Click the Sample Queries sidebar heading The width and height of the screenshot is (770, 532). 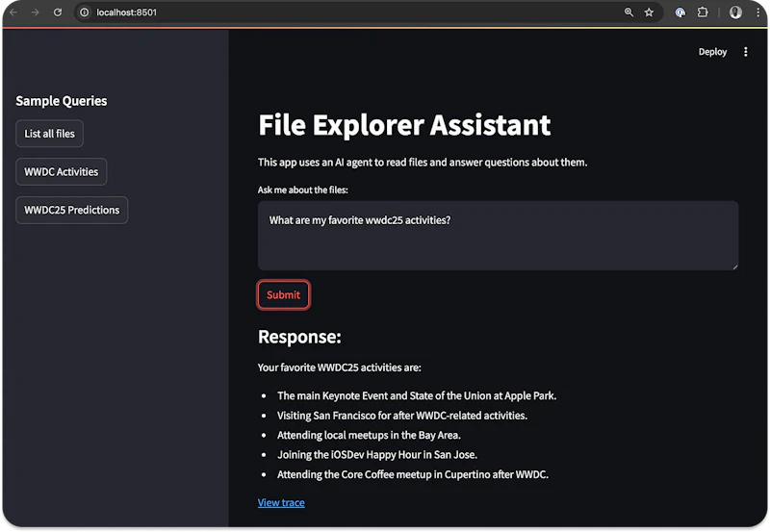click(62, 101)
